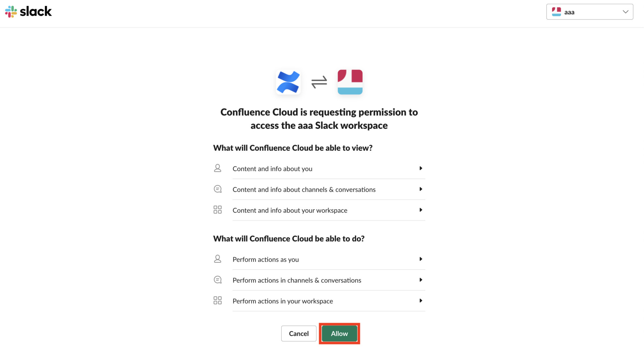Expand 'Perform actions as you' arrow
This screenshot has height=353, width=644.
[421, 259]
